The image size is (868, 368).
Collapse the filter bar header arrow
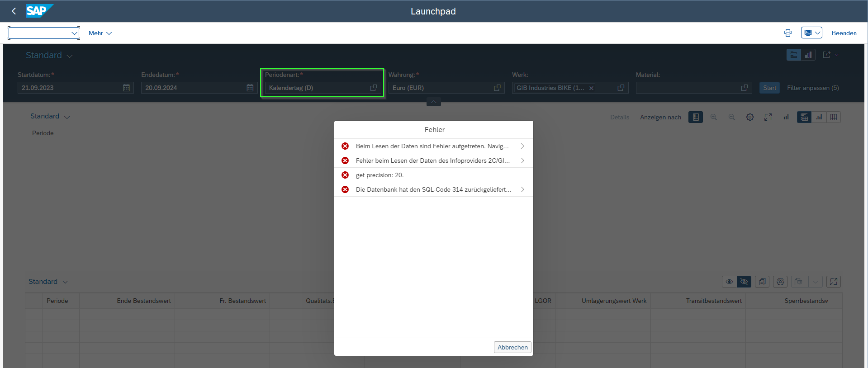(433, 102)
